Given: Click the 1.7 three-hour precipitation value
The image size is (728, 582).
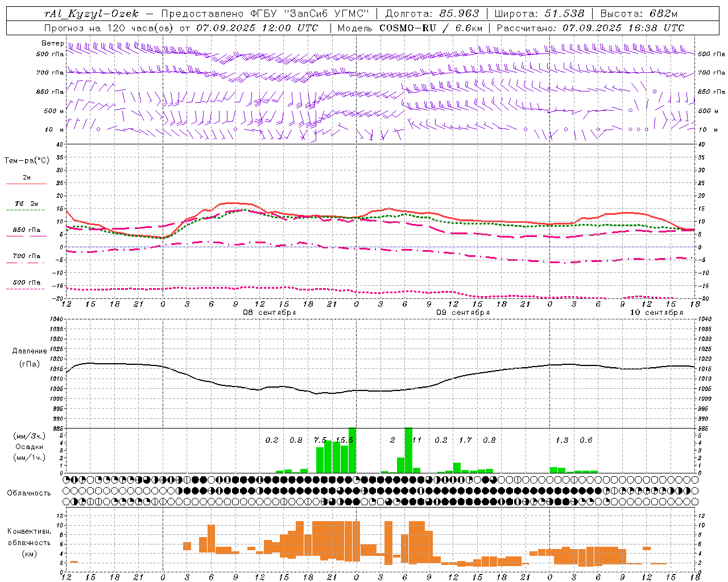Looking at the screenshot, I should click(465, 440).
